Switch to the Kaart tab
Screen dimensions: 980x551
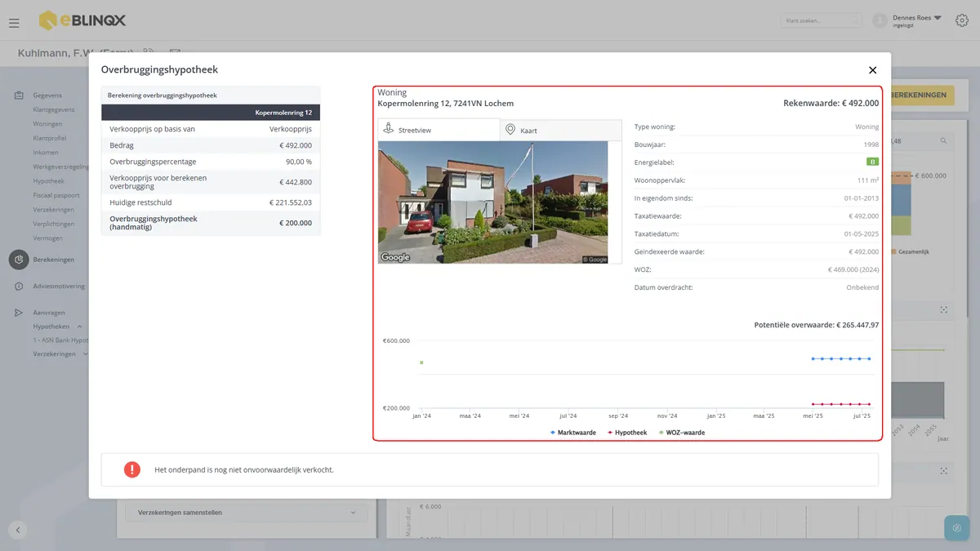(561, 130)
